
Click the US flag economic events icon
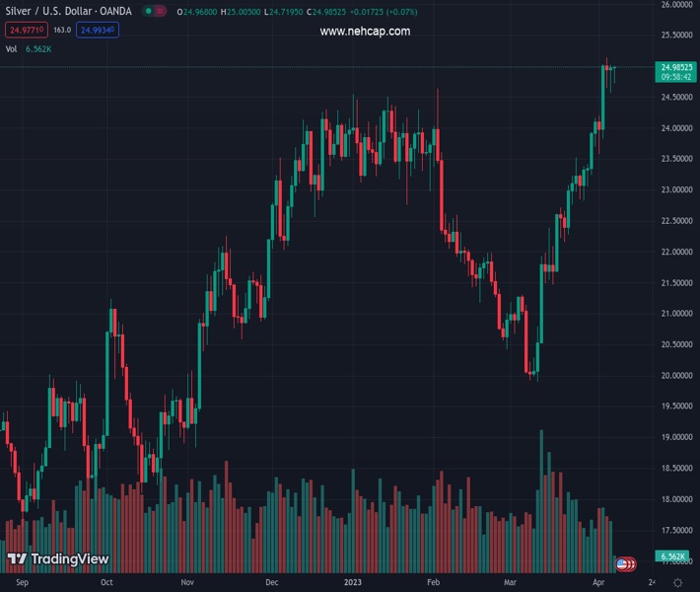[623, 564]
